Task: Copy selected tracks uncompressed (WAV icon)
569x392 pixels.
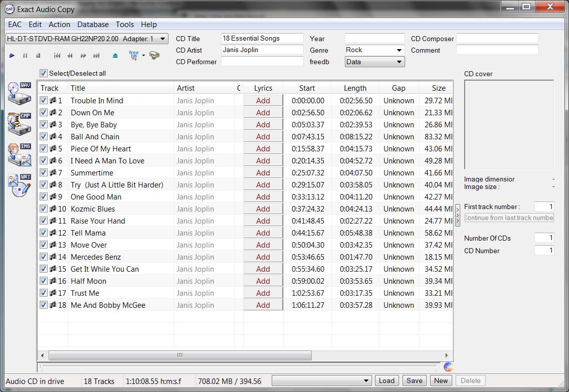Action: click(x=20, y=94)
